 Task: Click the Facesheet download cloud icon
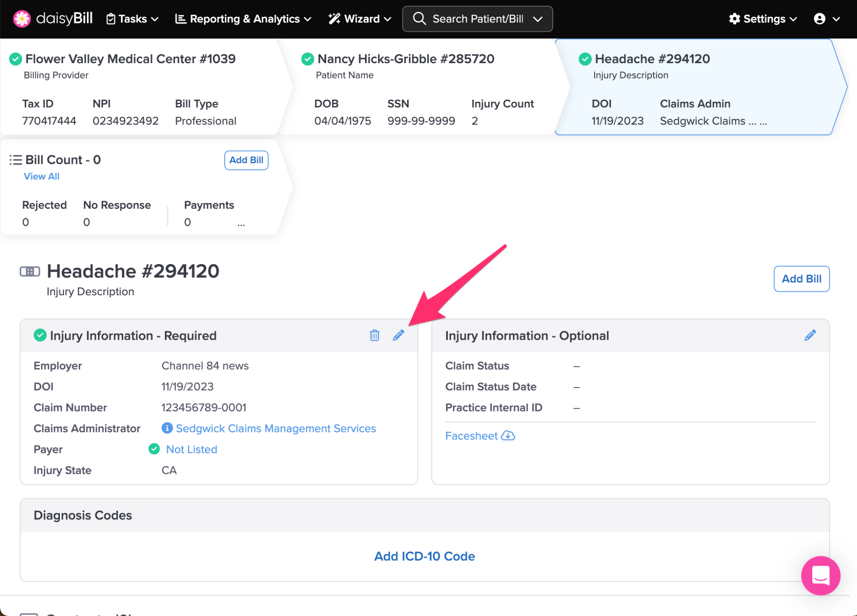pos(508,436)
